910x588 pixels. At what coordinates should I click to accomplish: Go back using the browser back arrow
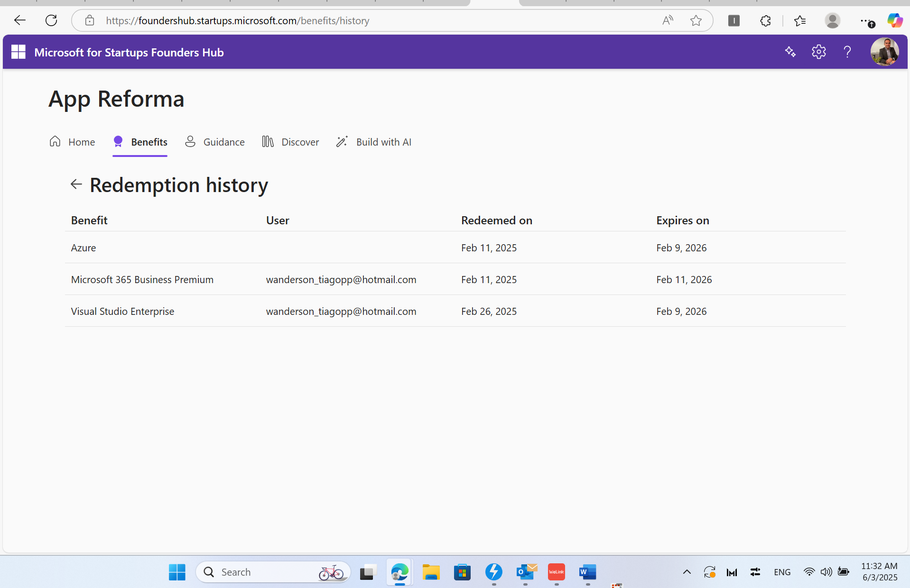(x=20, y=20)
